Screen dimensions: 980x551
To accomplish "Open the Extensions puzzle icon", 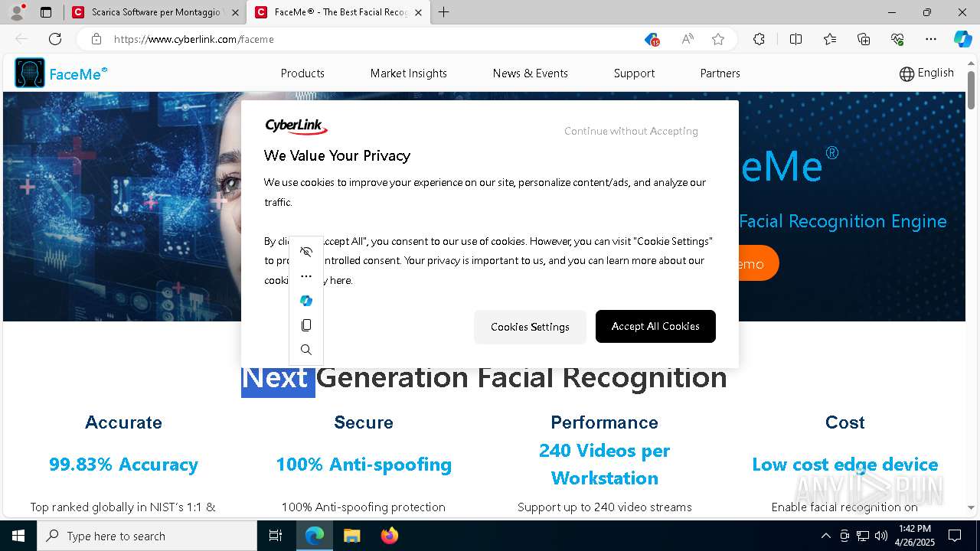I will [759, 39].
